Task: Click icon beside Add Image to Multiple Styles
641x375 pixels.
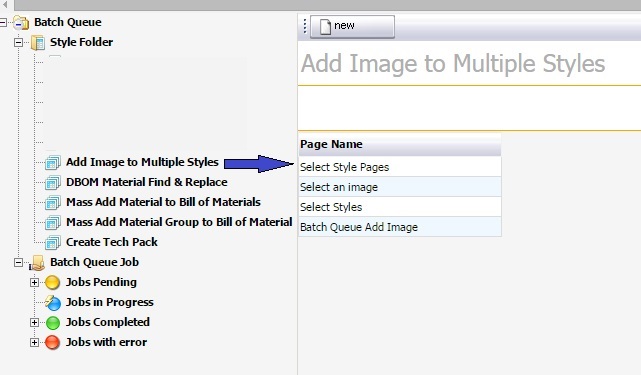Action: 53,162
